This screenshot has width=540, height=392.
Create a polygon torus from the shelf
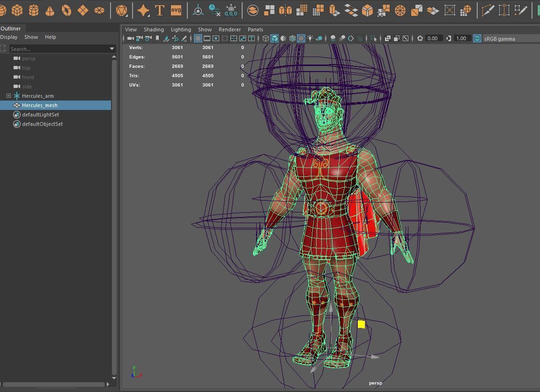(67, 11)
